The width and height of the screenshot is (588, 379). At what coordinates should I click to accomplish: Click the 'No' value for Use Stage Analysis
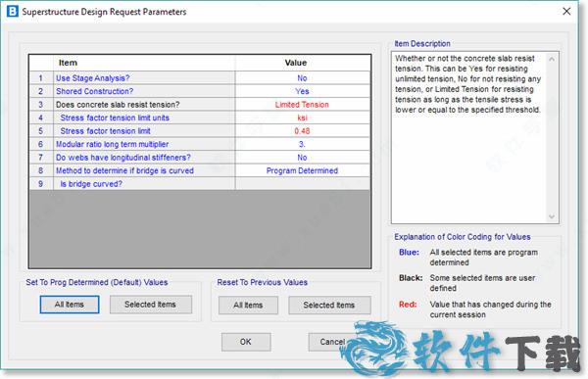[x=303, y=78]
